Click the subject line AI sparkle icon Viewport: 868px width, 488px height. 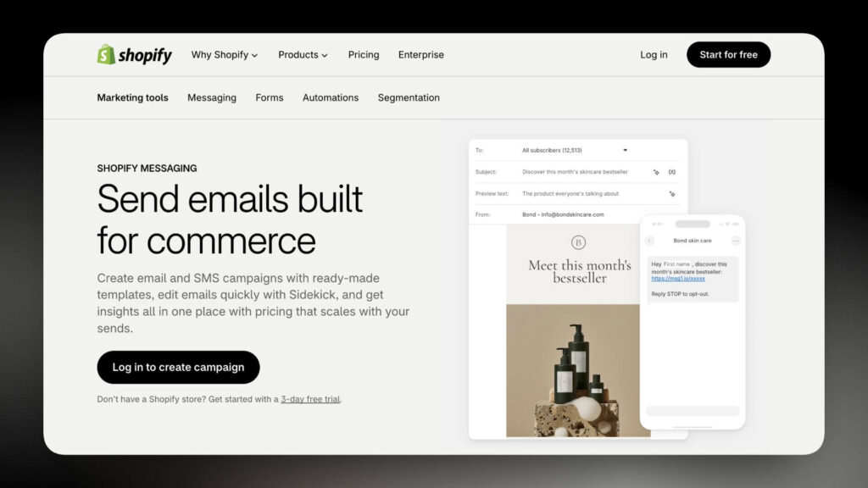tap(656, 172)
